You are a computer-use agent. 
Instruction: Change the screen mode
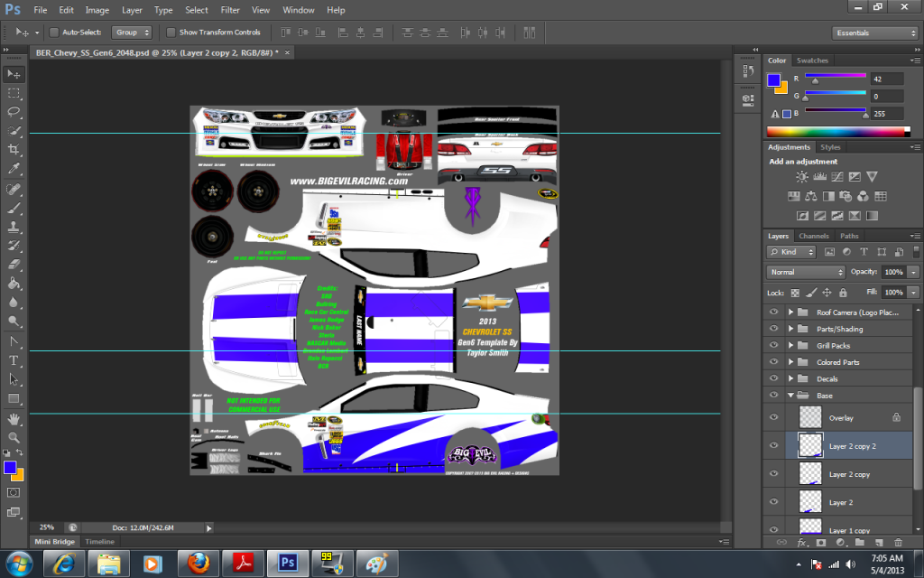point(14,513)
